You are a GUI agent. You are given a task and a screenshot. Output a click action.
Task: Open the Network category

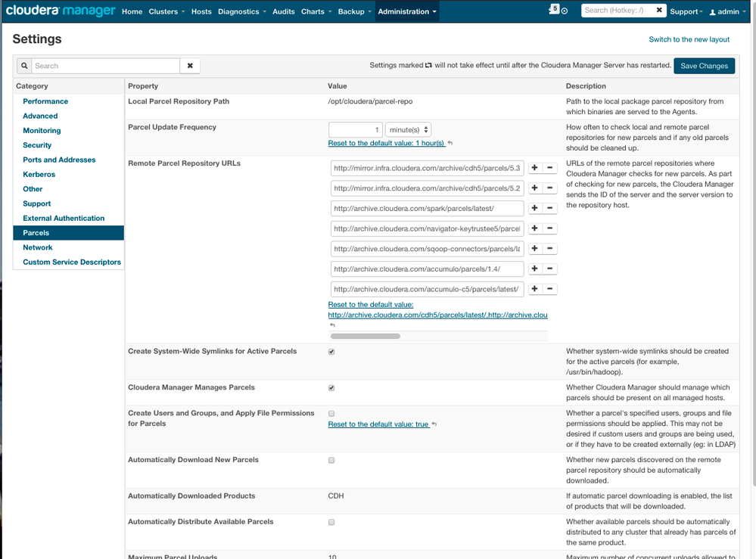click(38, 247)
